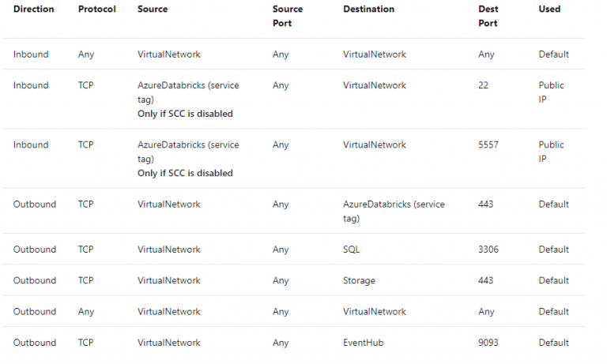Click the TCP protocol cell in SQL row
The width and height of the screenshot is (607, 364).
click(86, 250)
